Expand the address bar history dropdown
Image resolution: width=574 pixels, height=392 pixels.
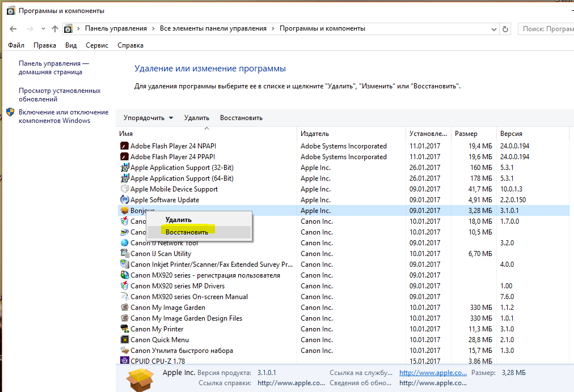click(x=494, y=29)
